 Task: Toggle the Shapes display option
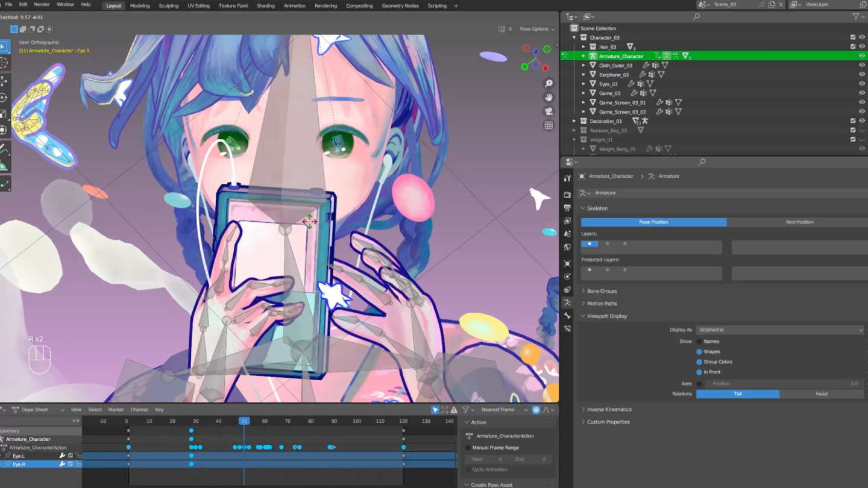699,352
